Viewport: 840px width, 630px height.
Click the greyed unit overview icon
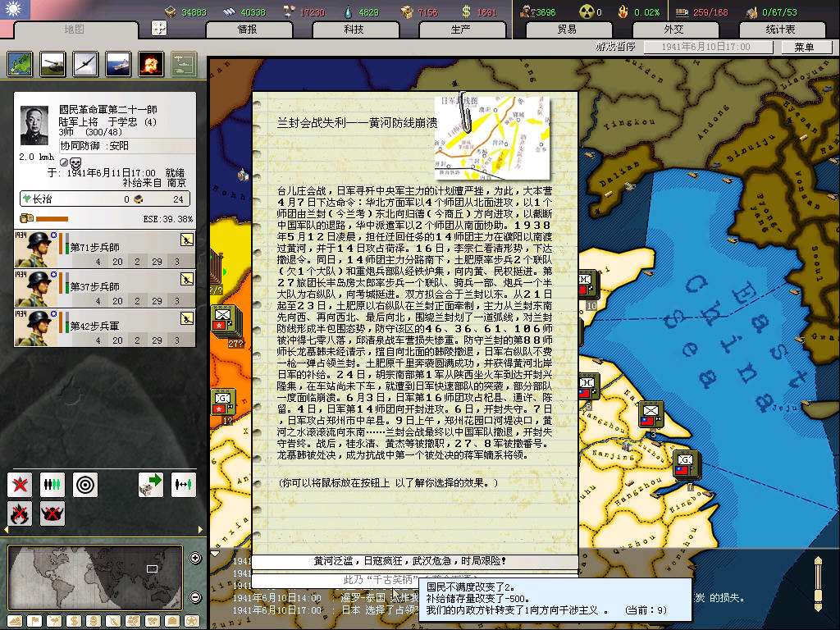pyautogui.click(x=184, y=64)
